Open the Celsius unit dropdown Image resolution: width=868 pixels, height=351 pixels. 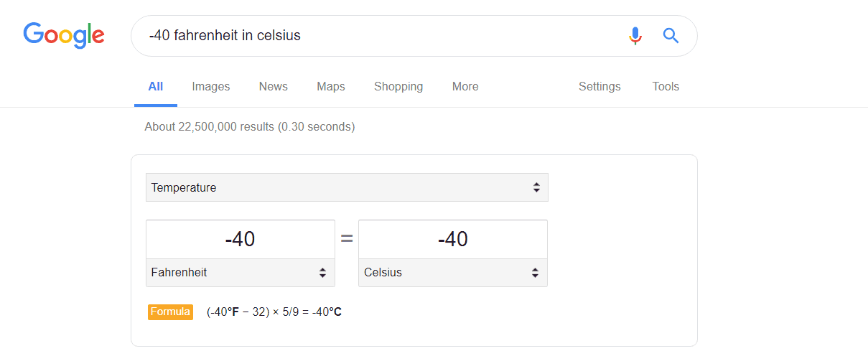coord(453,273)
